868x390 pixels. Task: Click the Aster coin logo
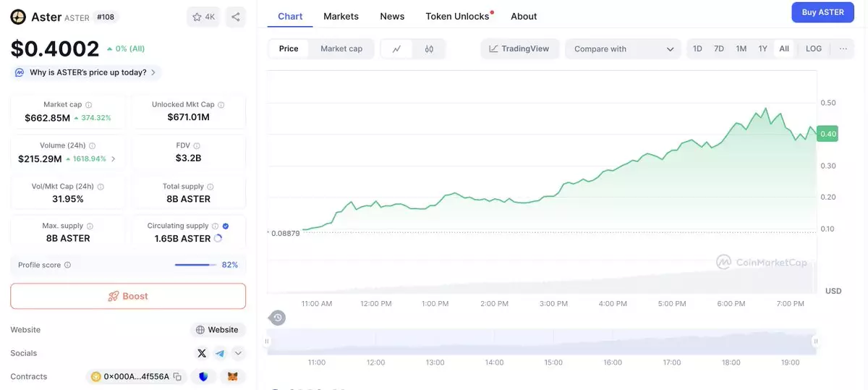[18, 17]
